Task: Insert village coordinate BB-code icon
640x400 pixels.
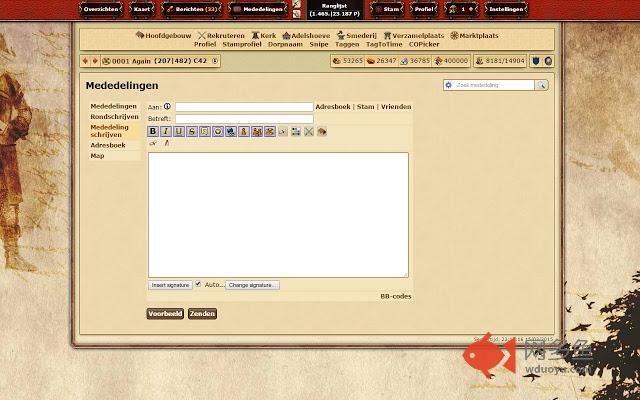Action: pyautogui.click(x=270, y=131)
